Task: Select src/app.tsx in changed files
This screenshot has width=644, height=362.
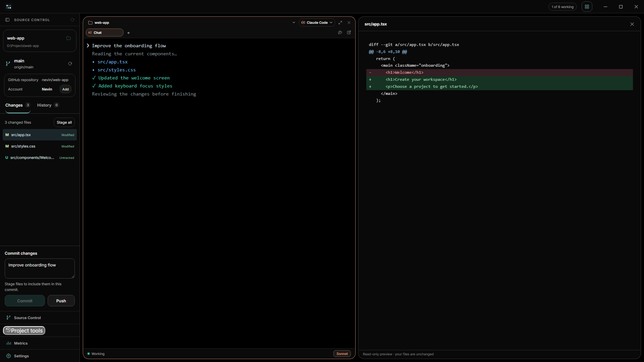Action: 40,135
